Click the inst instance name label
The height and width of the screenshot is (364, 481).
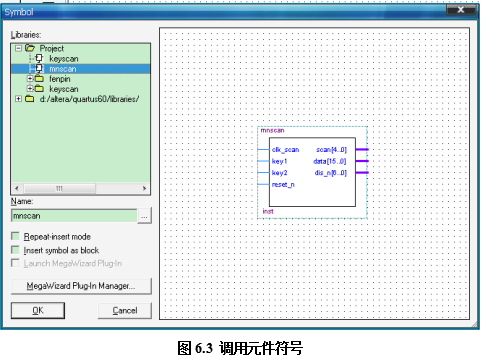click(x=268, y=211)
